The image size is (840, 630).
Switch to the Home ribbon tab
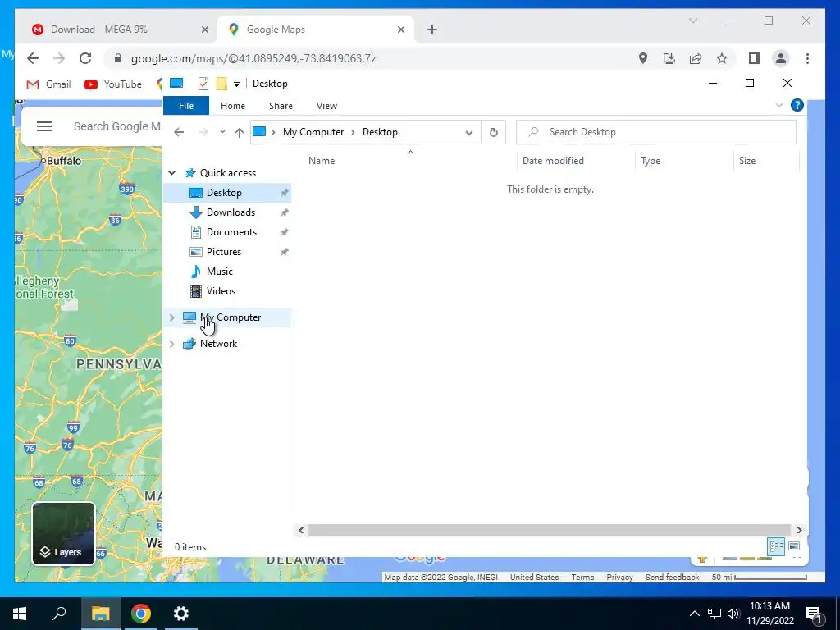point(232,106)
